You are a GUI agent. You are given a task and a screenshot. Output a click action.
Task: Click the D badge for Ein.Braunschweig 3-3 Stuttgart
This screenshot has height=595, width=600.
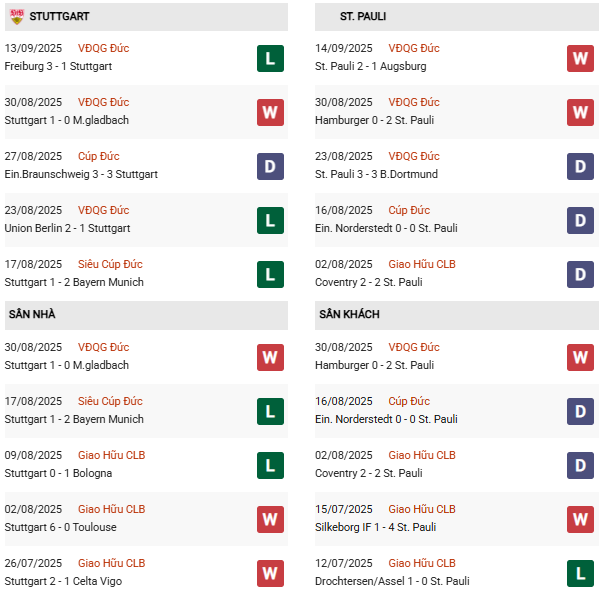[x=270, y=166]
